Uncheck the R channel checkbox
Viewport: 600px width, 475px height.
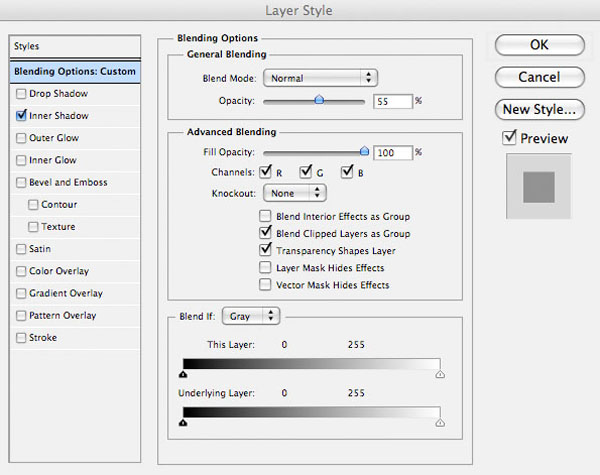point(265,172)
